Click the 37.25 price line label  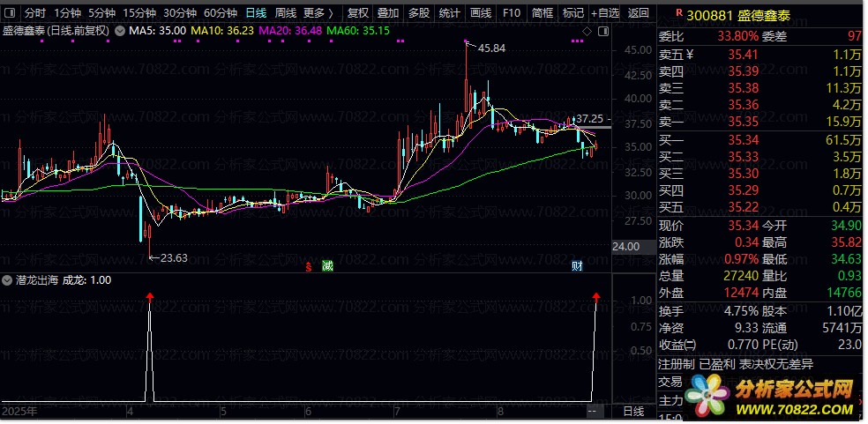[589, 119]
